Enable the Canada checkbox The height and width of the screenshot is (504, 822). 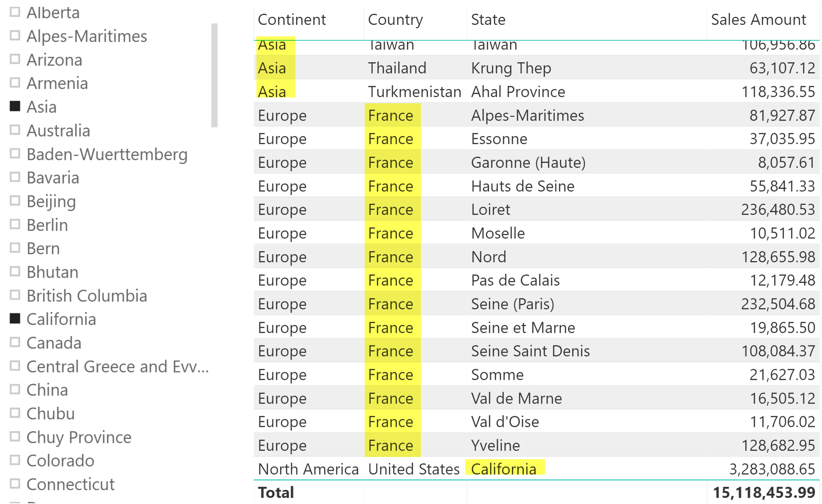click(15, 343)
